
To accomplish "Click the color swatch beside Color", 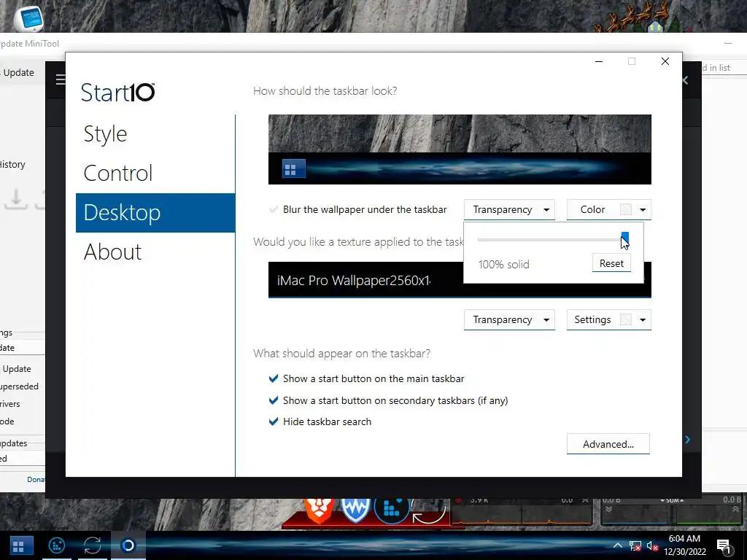I will [625, 209].
